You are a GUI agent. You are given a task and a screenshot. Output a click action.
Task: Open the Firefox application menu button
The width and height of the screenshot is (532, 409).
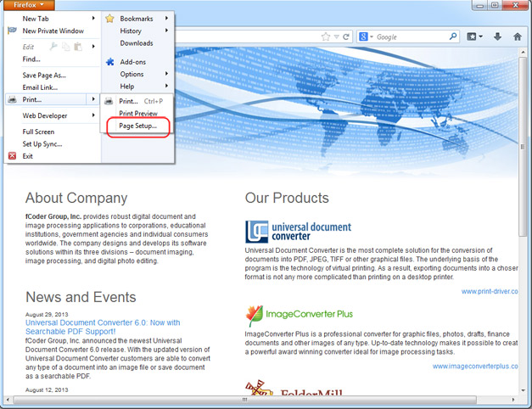coord(29,5)
